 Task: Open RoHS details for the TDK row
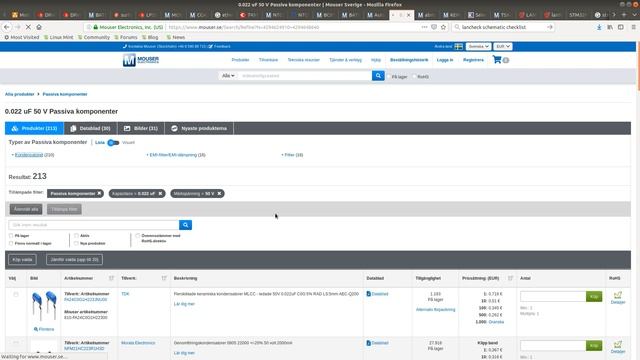(x=618, y=298)
